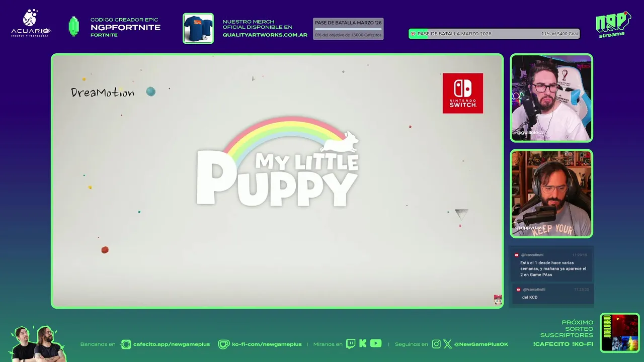Open the merch t-shirt thumbnail

click(198, 28)
